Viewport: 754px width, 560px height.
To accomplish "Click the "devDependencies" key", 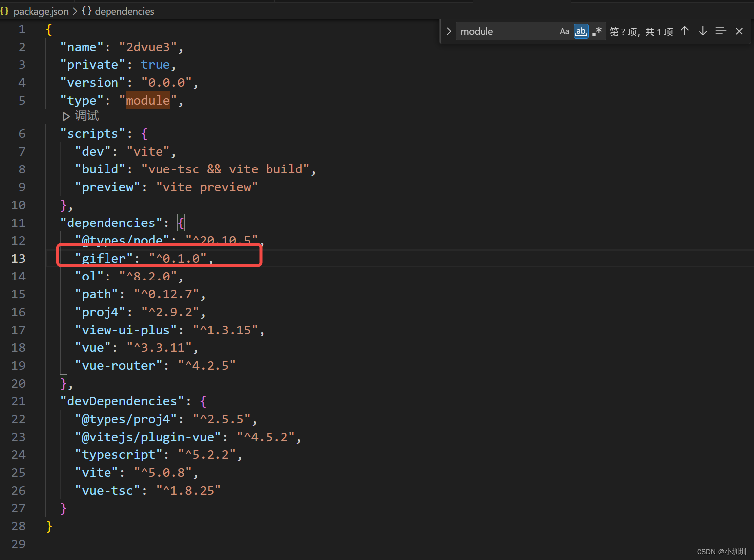I will click(122, 401).
